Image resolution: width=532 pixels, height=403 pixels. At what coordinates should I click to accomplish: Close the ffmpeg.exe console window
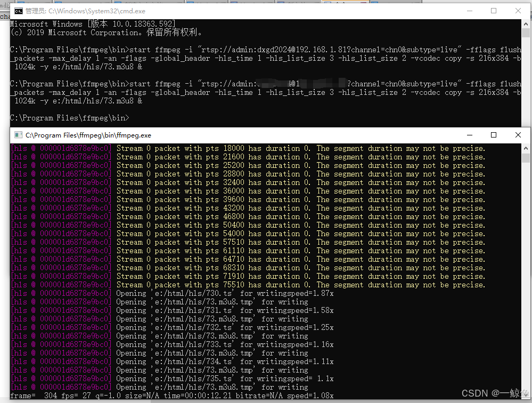[518, 135]
